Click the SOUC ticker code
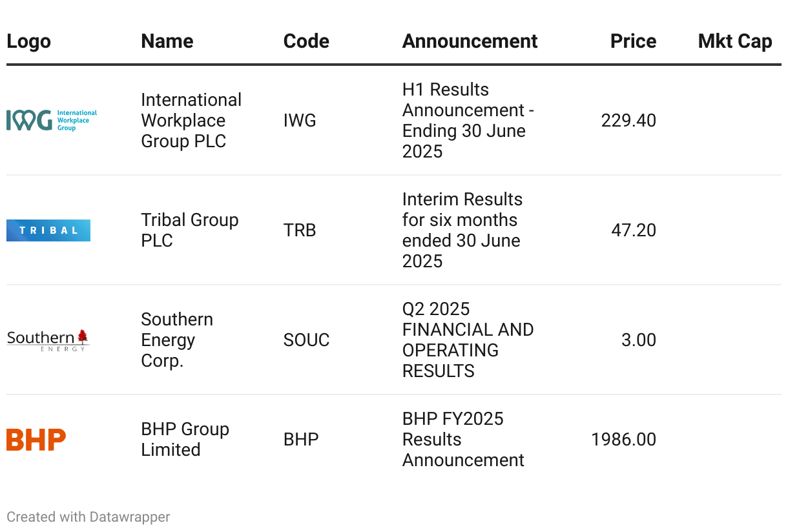Image resolution: width=788 pixels, height=532 pixels. (x=306, y=340)
